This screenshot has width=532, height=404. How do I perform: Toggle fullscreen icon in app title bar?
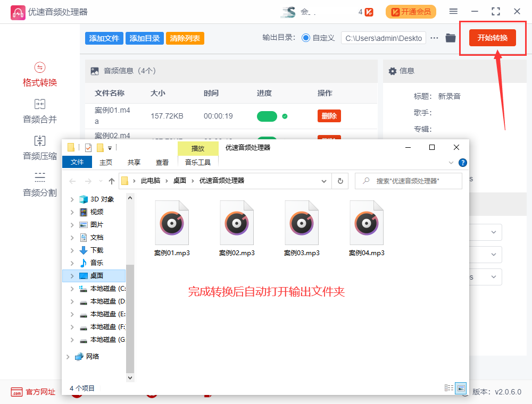point(496,12)
